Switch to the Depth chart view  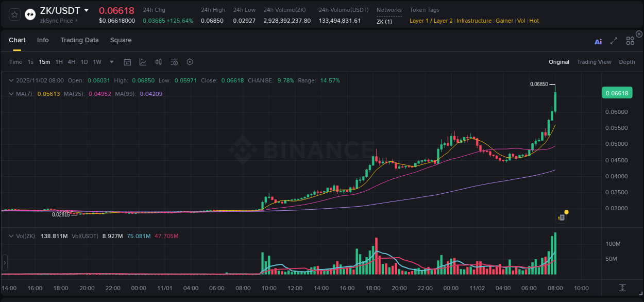point(626,62)
